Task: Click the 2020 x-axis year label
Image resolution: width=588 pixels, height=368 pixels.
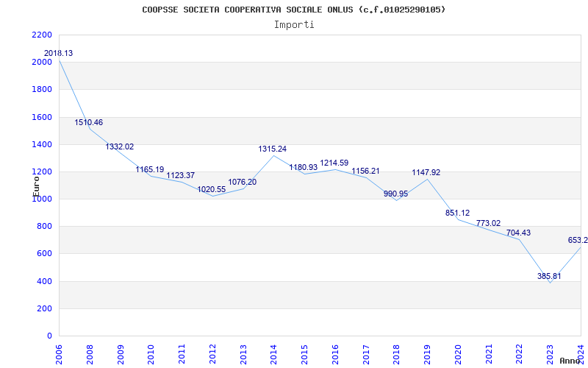Action: (x=458, y=354)
